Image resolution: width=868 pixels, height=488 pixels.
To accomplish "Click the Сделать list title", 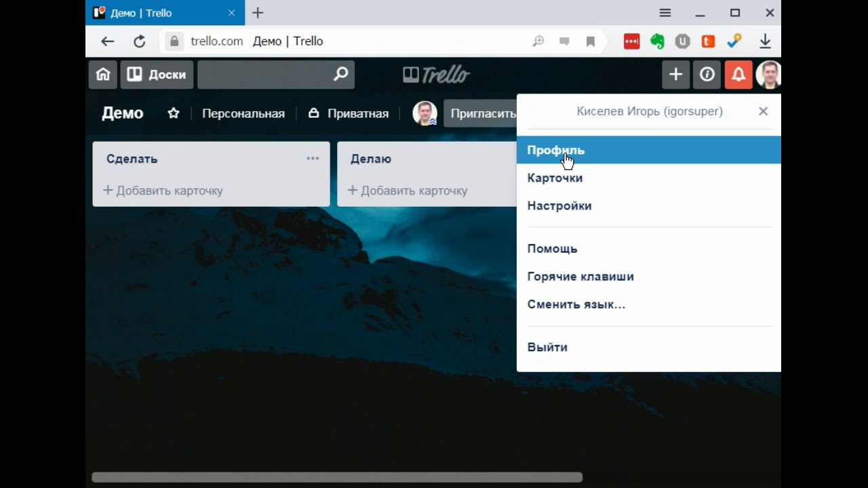I will pyautogui.click(x=132, y=159).
